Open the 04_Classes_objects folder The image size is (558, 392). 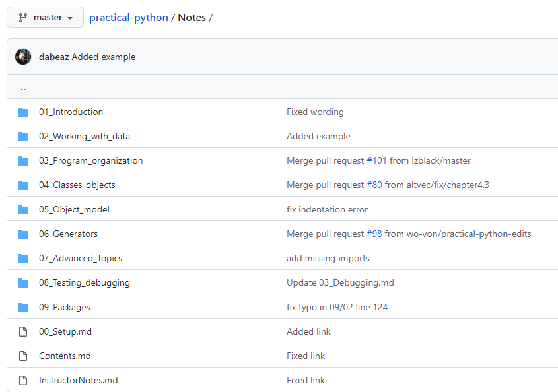77,185
